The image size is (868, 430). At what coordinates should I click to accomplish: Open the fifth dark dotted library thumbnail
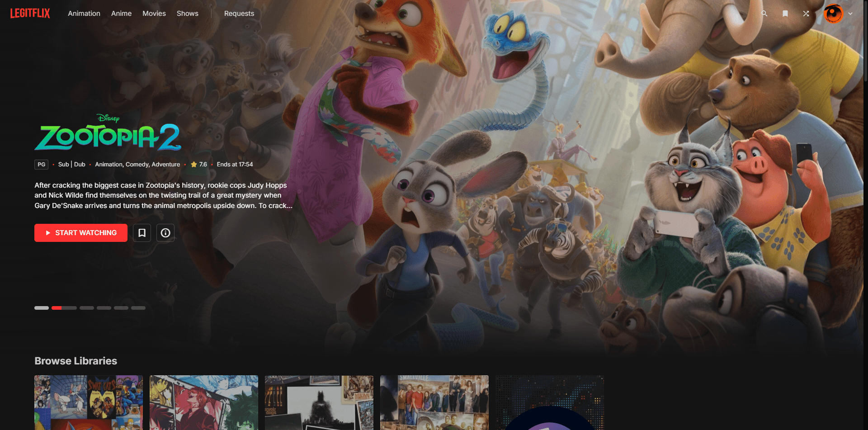click(550, 402)
